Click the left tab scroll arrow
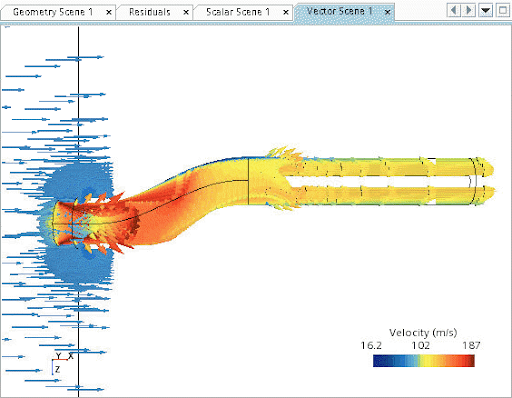 454,10
